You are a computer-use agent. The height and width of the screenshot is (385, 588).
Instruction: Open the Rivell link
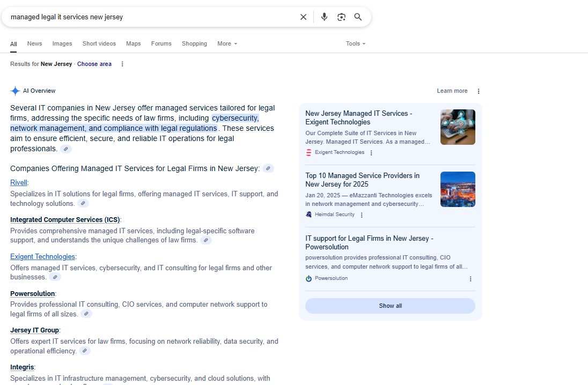pyautogui.click(x=19, y=182)
